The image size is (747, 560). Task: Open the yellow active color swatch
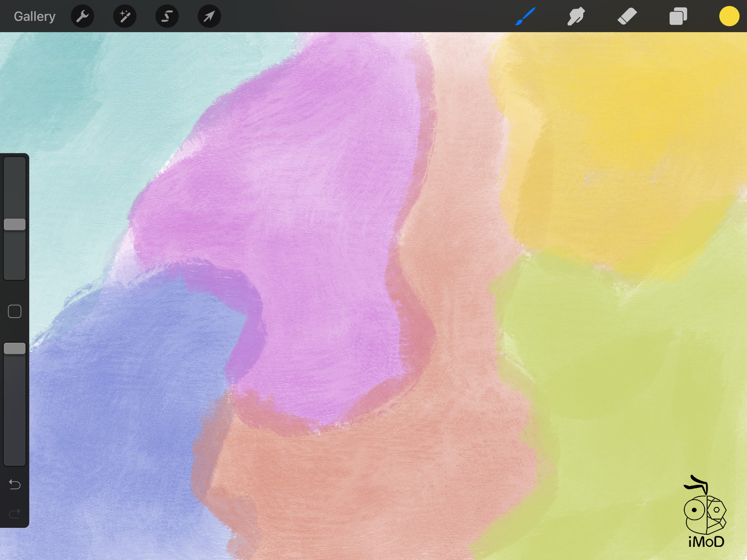[729, 16]
